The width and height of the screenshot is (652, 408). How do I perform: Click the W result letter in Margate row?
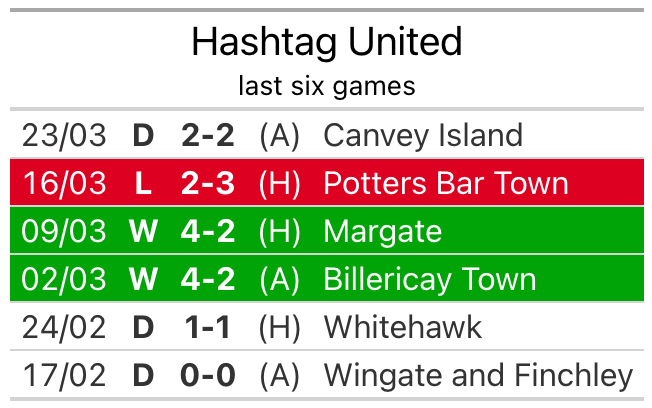point(143,231)
